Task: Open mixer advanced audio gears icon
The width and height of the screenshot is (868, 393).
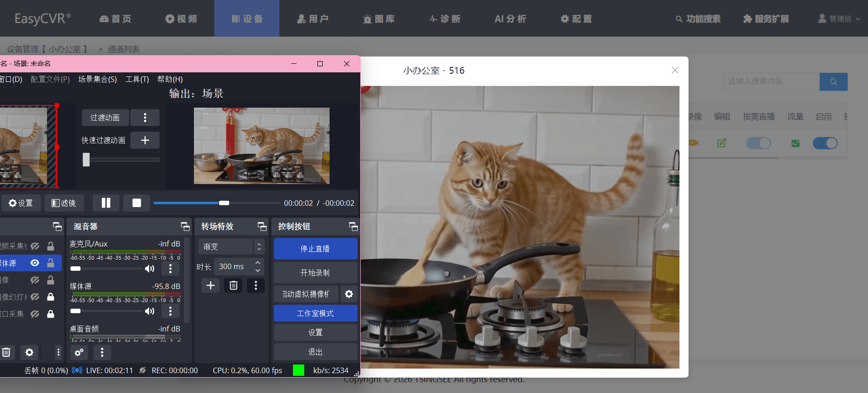Action: 79,352
